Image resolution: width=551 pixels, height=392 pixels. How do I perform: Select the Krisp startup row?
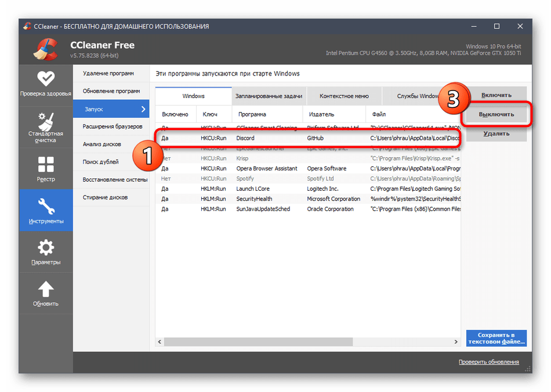308,158
